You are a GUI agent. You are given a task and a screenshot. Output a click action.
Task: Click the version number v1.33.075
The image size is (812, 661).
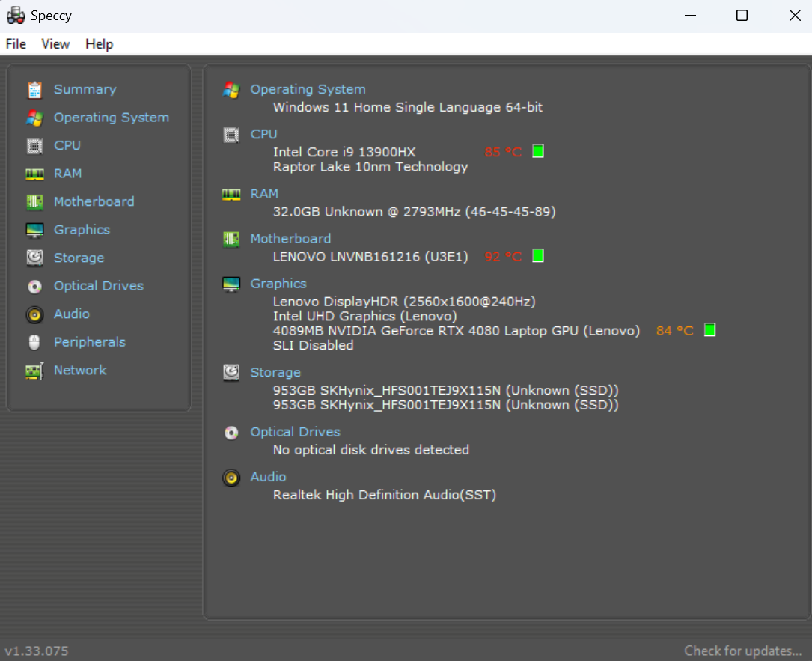(x=37, y=651)
